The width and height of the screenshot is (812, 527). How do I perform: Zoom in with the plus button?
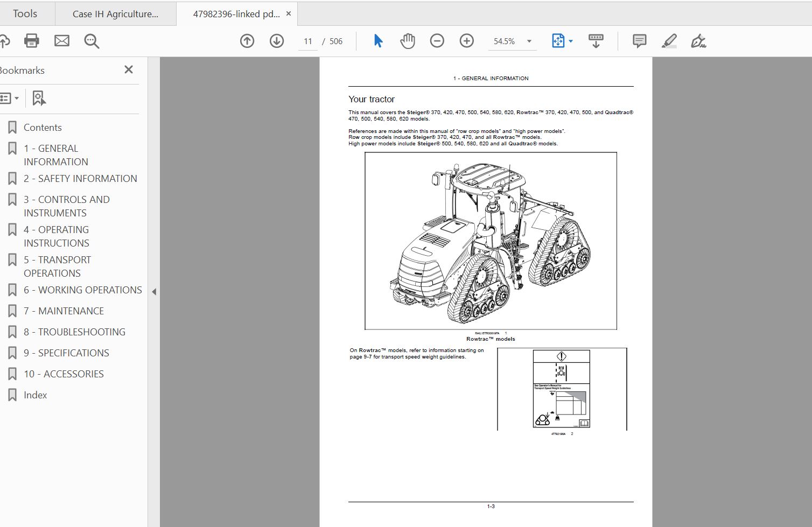coord(467,41)
